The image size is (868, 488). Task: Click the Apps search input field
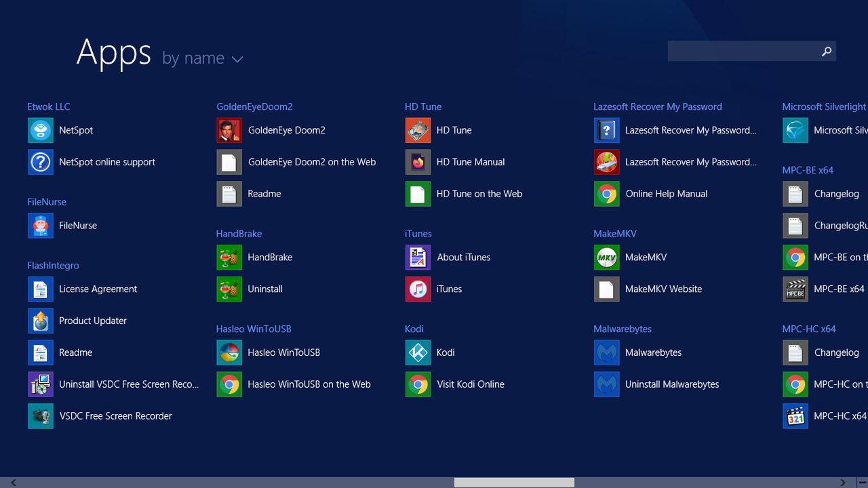[x=743, y=51]
